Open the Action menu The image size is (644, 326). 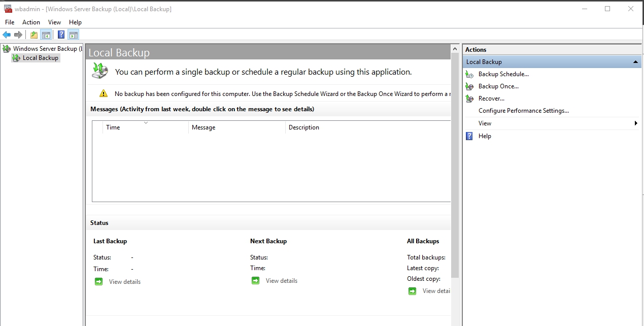pyautogui.click(x=31, y=22)
